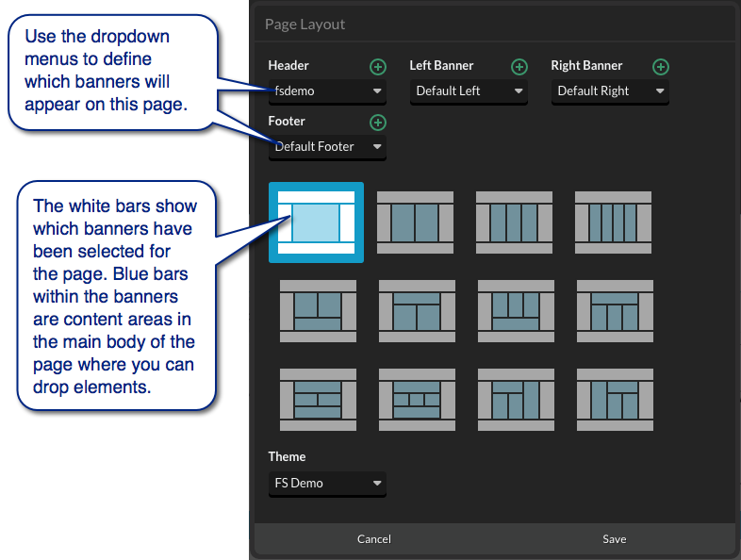The width and height of the screenshot is (741, 560).
Task: Open the Footer dropdown showing Default Footer
Action: [x=327, y=147]
